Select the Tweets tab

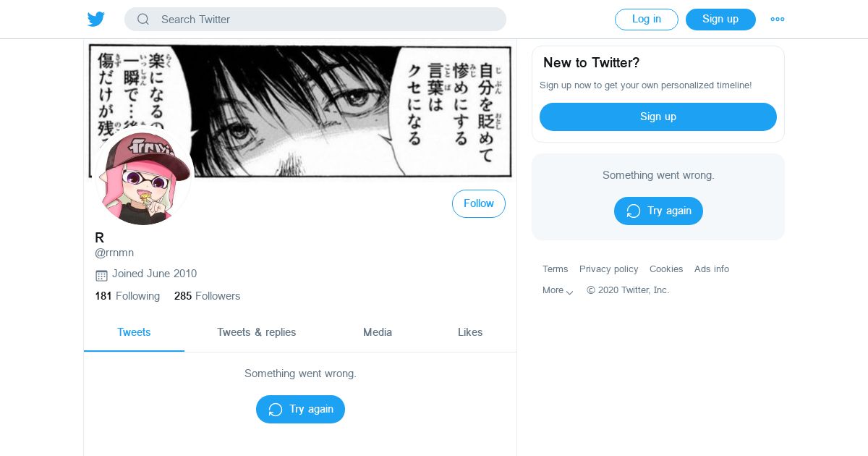[134, 332]
